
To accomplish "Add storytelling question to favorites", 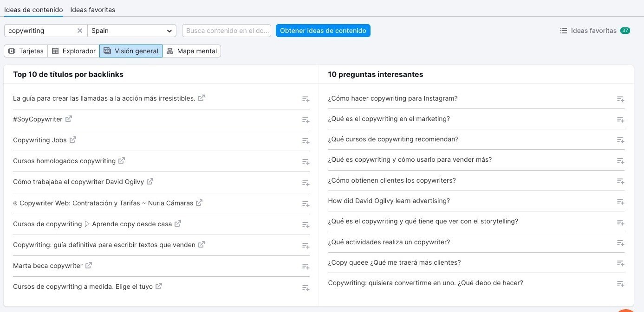I will click(620, 223).
